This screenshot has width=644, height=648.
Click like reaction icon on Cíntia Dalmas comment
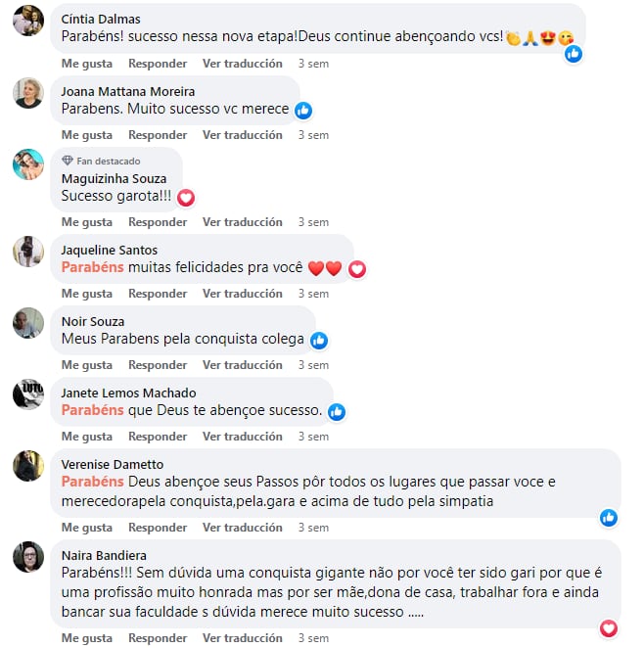(574, 54)
